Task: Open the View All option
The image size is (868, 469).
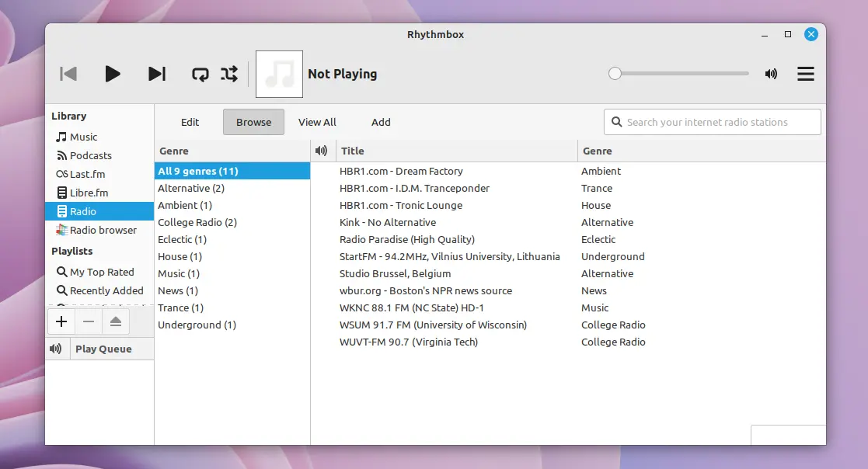Action: coord(317,122)
